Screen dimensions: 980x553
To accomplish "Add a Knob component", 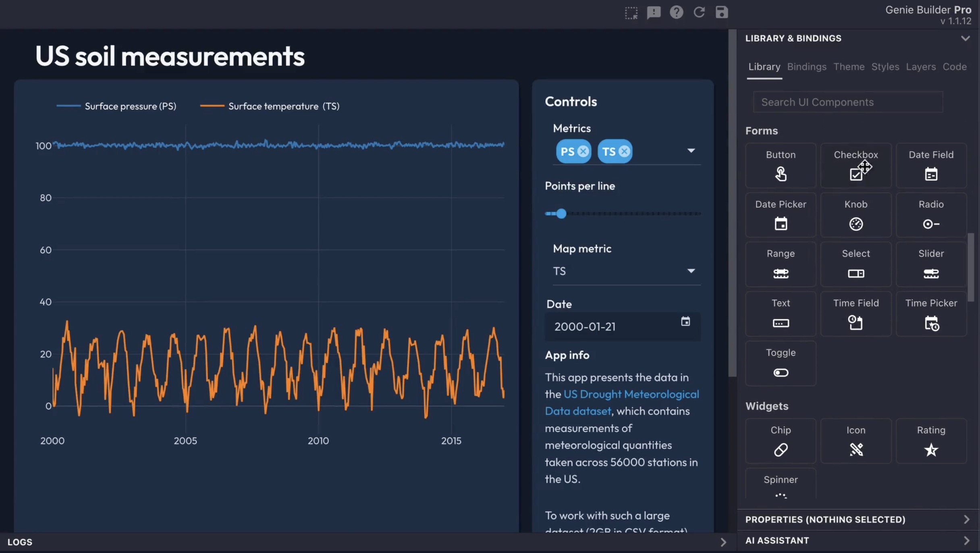I will (x=856, y=214).
